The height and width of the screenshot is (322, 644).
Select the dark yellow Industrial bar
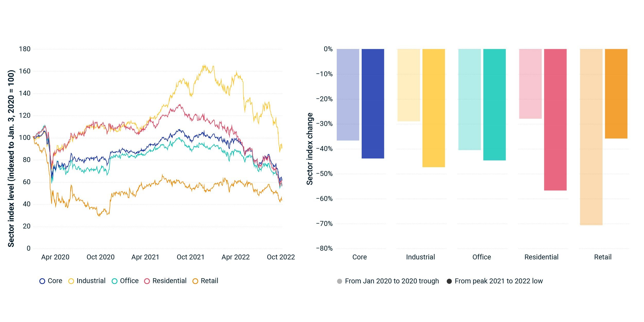coord(434,108)
